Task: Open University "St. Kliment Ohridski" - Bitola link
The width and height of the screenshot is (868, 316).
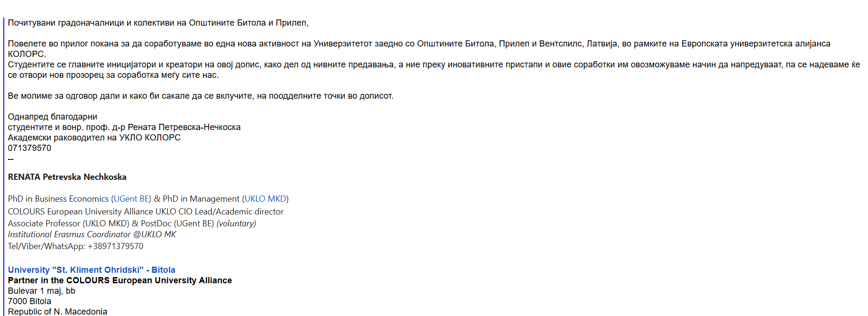Action: (x=92, y=270)
